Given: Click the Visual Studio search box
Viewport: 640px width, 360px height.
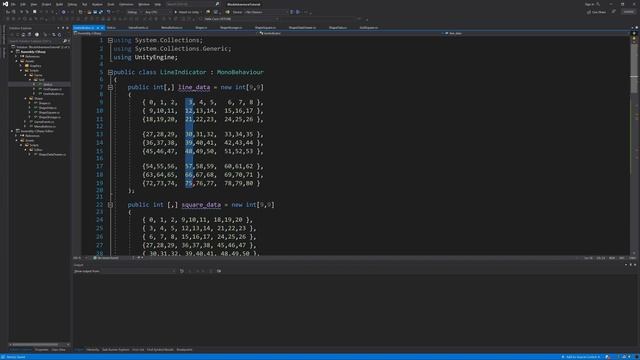Looking at the screenshot, I should pos(193,4).
